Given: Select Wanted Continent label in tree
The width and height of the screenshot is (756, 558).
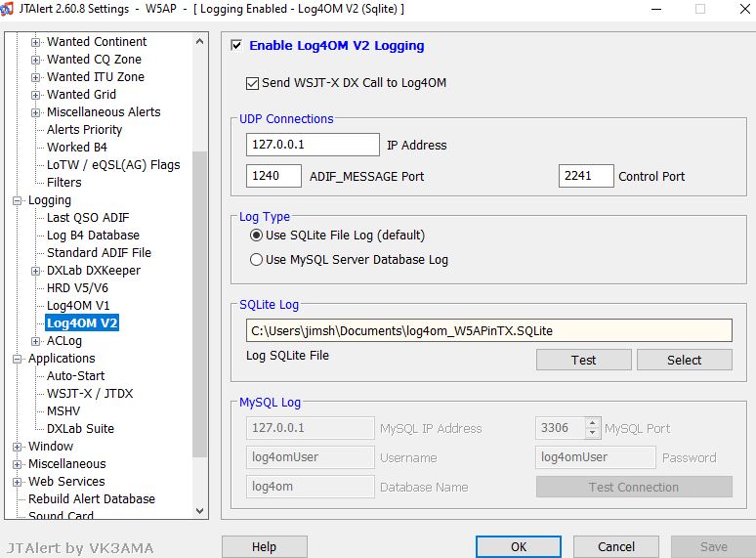Looking at the screenshot, I should point(97,42).
